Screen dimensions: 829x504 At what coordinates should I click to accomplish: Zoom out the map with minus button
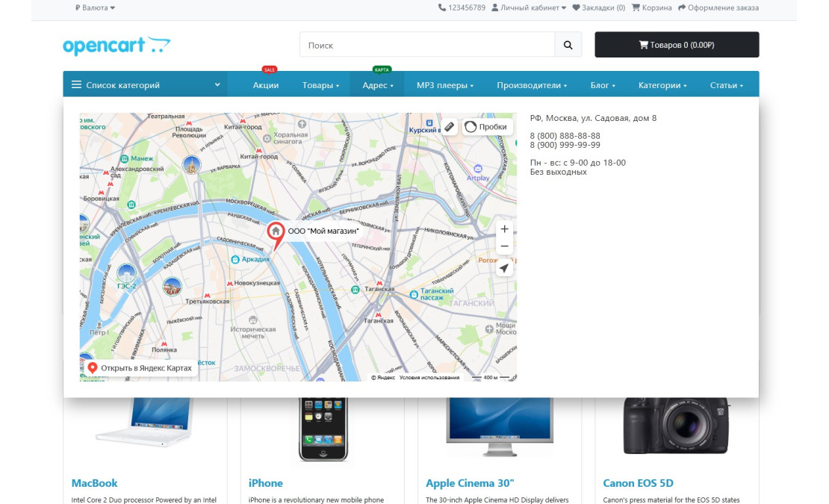pos(504,246)
